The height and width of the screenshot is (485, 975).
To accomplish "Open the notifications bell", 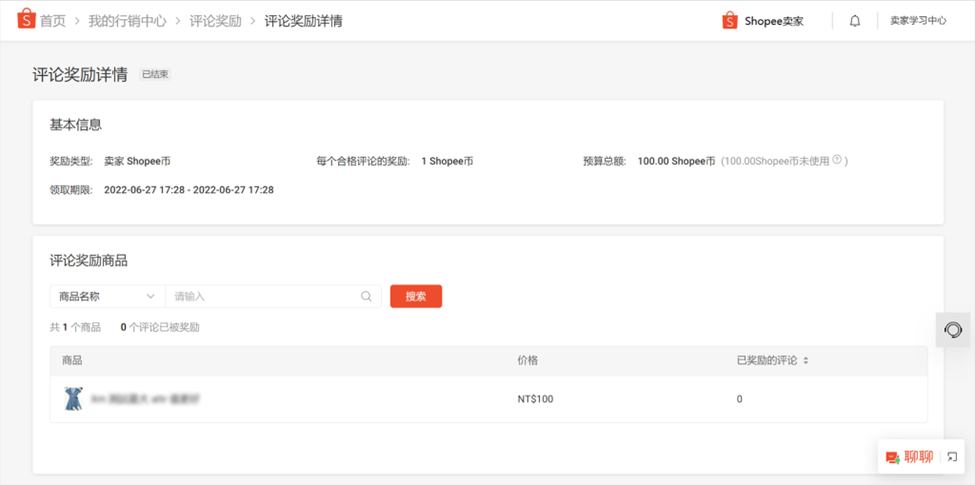I will click(x=855, y=21).
